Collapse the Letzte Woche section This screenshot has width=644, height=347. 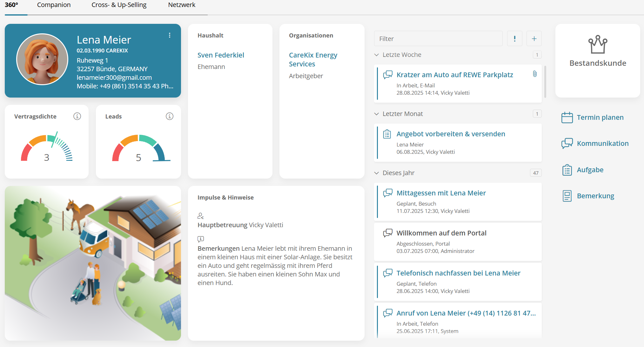(377, 54)
